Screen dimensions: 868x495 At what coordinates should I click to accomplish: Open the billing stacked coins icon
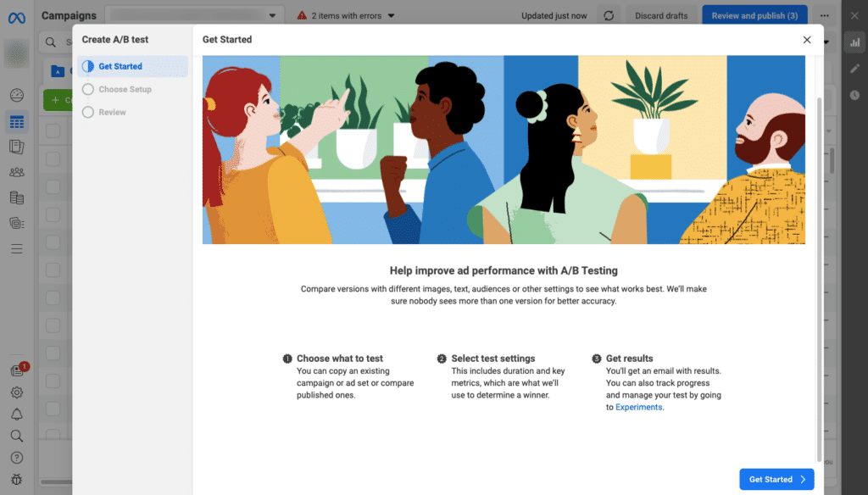pos(17,197)
